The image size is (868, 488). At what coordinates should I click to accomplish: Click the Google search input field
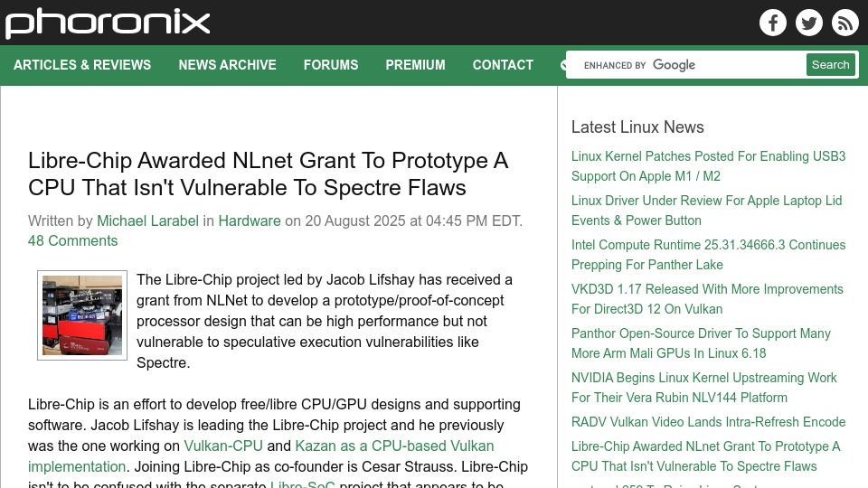(x=686, y=65)
